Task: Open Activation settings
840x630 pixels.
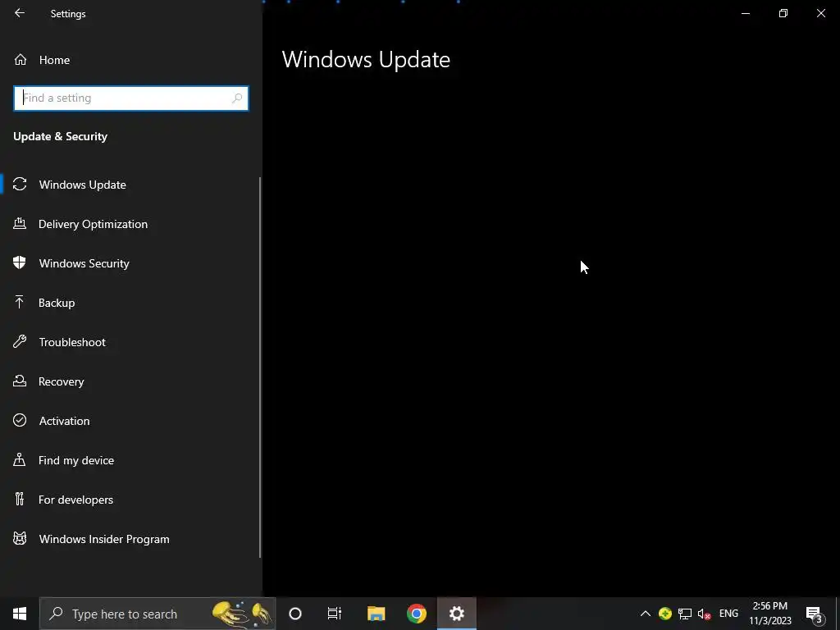Action: [x=130, y=421]
